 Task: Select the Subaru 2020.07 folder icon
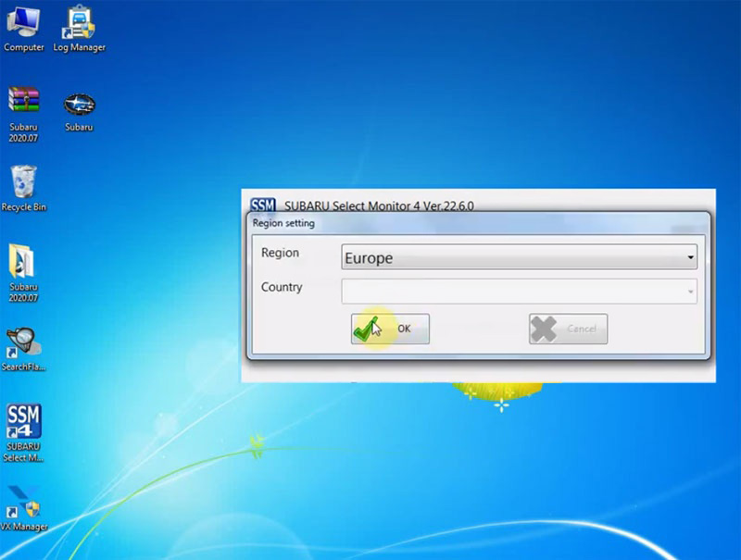tap(22, 273)
